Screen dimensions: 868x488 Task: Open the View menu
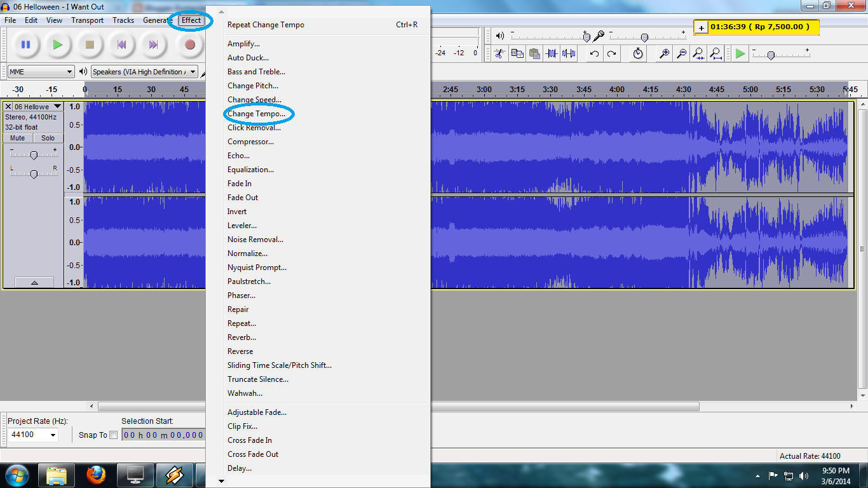tap(55, 20)
